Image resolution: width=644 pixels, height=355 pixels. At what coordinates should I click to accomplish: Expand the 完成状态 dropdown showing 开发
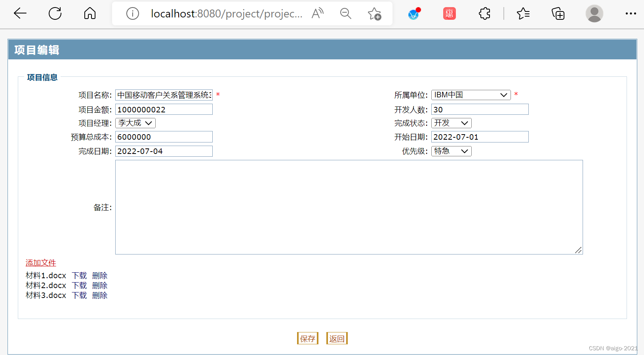(x=452, y=123)
